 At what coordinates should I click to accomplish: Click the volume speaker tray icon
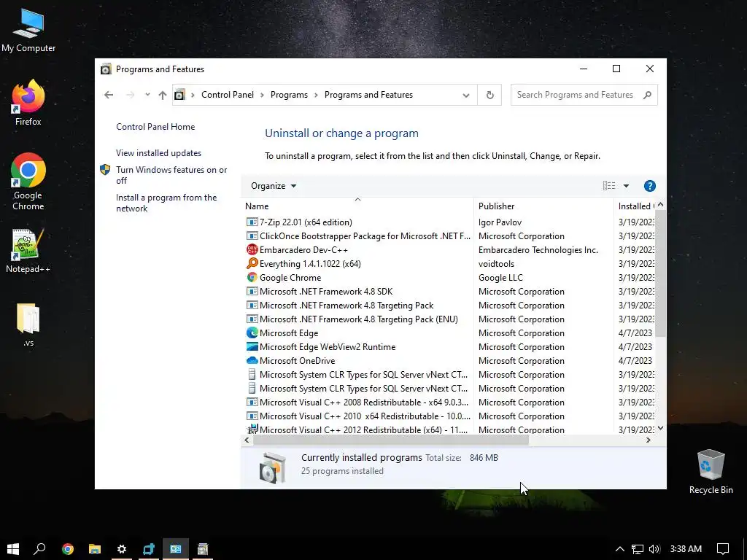[x=654, y=548]
